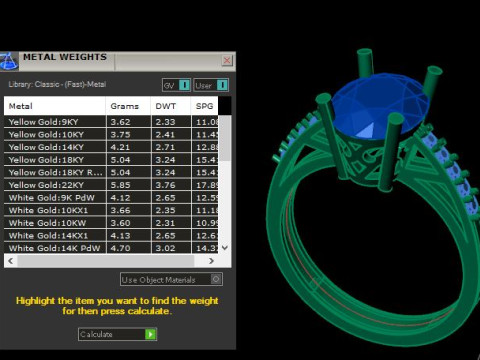Click the 3.62 grams value
Viewport: 480px width, 360px height.
coord(120,122)
